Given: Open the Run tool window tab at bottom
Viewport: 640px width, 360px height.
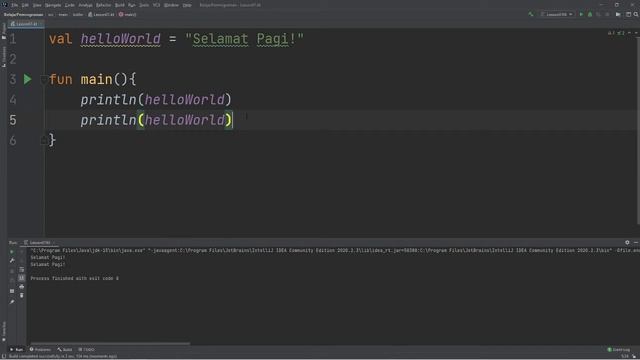Looking at the screenshot, I should pos(17,349).
